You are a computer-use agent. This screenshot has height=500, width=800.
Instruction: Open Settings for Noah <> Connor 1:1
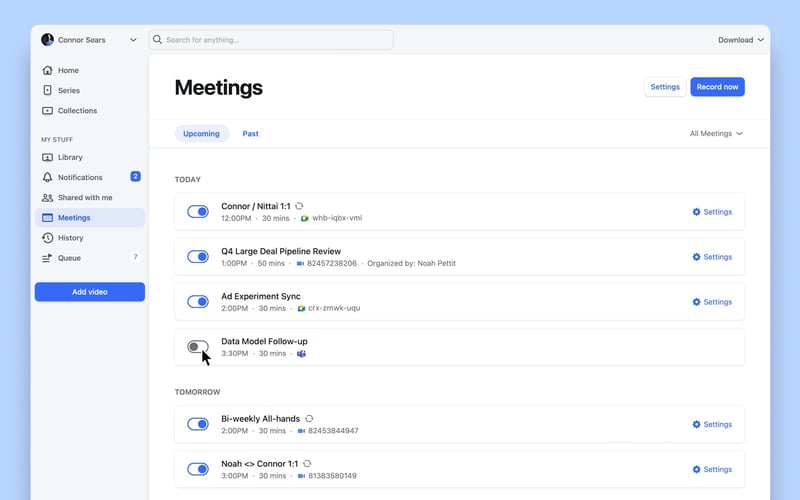coord(712,469)
